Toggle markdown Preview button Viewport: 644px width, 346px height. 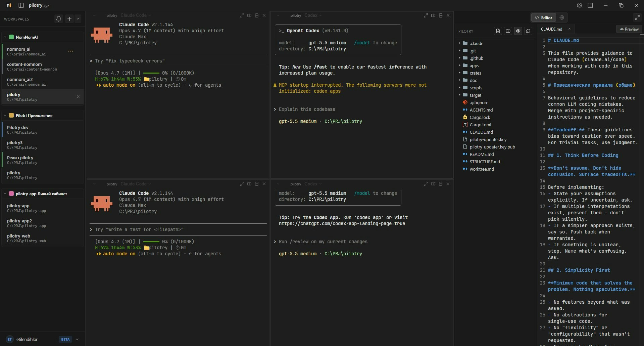(x=629, y=29)
